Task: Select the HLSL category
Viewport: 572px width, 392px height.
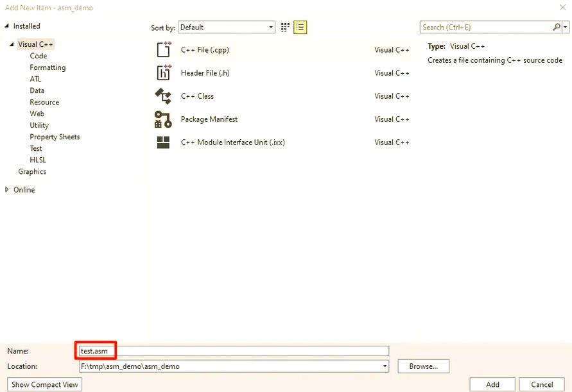Action: click(38, 160)
